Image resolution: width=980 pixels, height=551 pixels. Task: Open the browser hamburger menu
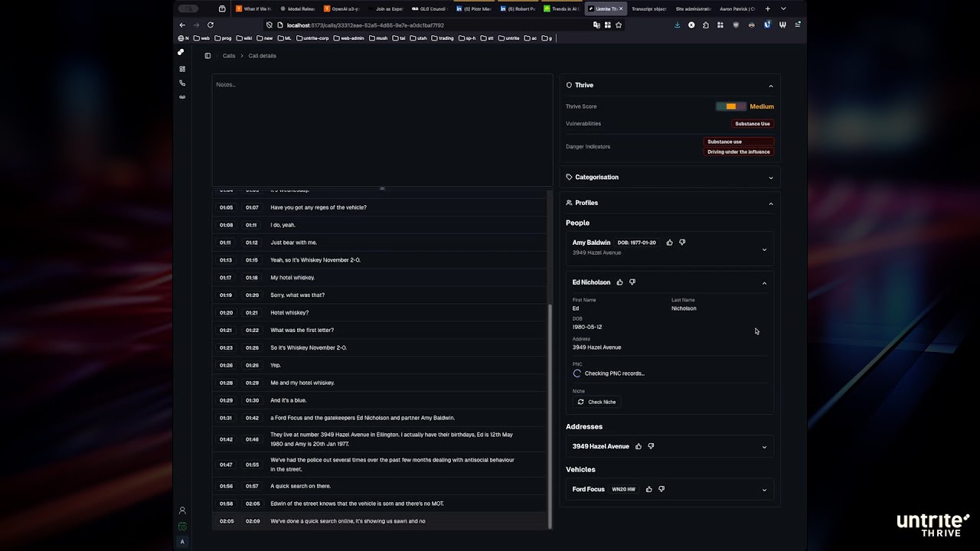tap(798, 24)
